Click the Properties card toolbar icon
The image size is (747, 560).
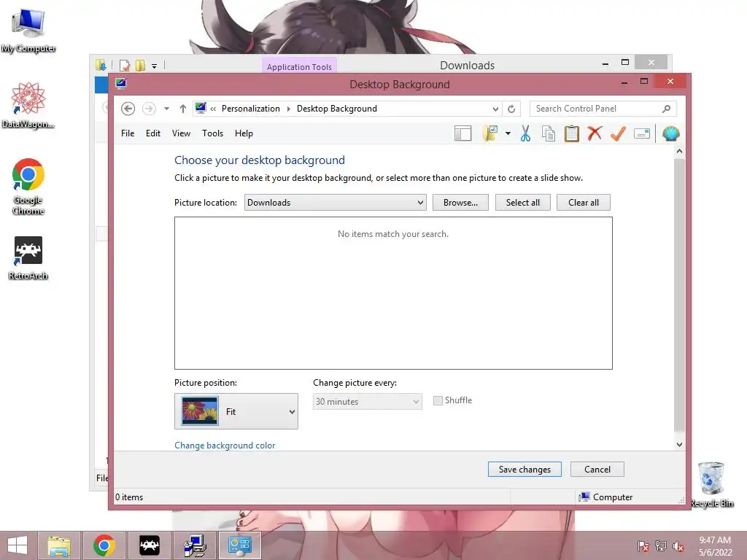coord(642,134)
